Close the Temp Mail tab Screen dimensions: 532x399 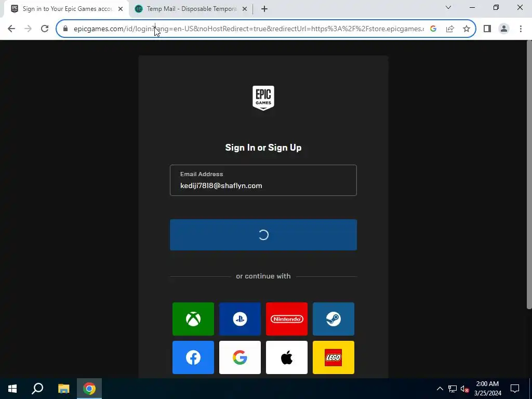coord(245,9)
